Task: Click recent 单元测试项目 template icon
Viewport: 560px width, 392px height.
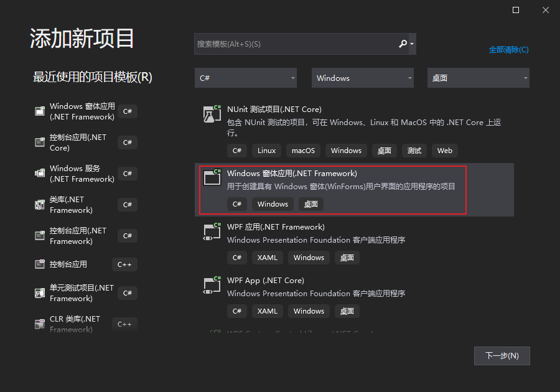Action: click(40, 292)
